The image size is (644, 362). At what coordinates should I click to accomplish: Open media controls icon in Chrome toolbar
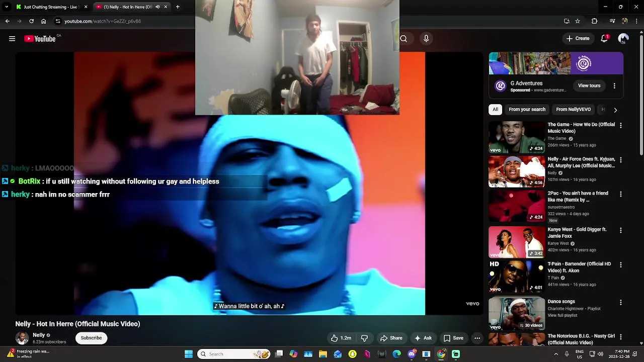point(612,21)
